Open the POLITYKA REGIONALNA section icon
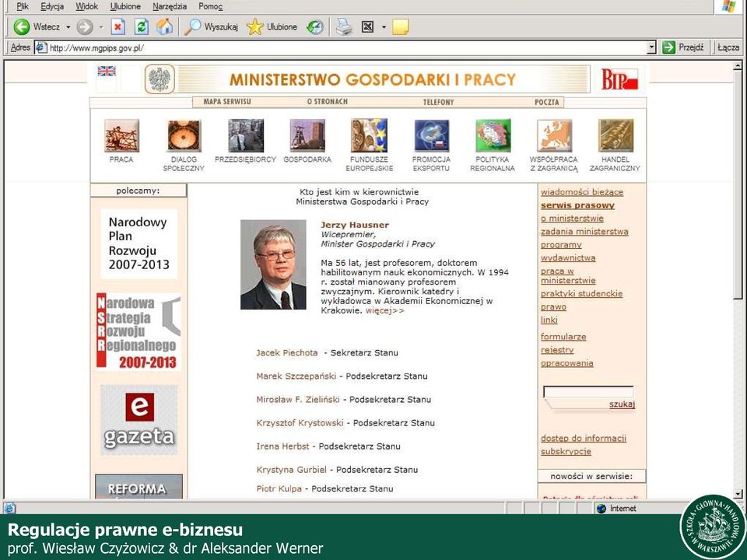Viewport: 747px width, 560px height. (493, 135)
